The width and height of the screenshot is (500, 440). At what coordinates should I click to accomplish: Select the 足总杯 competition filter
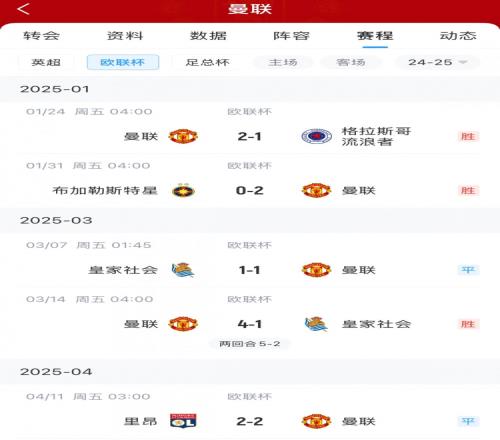point(207,62)
